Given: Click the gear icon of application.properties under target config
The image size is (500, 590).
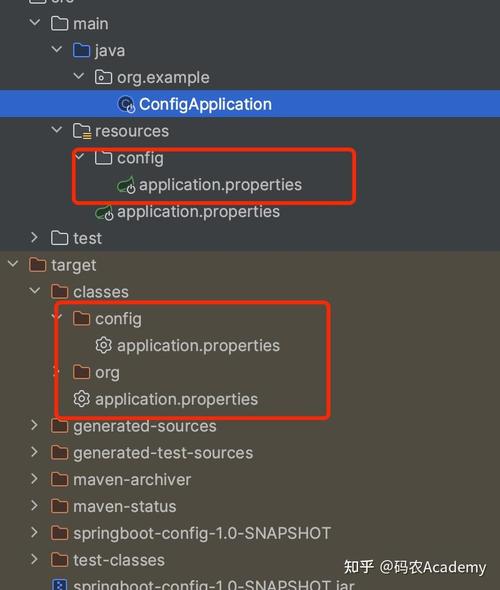Looking at the screenshot, I should click(103, 345).
